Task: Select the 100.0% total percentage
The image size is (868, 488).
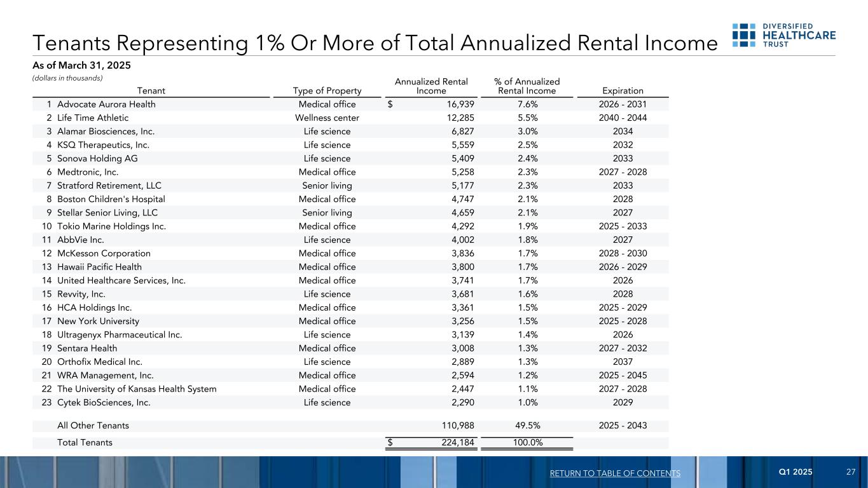Action: (527, 443)
